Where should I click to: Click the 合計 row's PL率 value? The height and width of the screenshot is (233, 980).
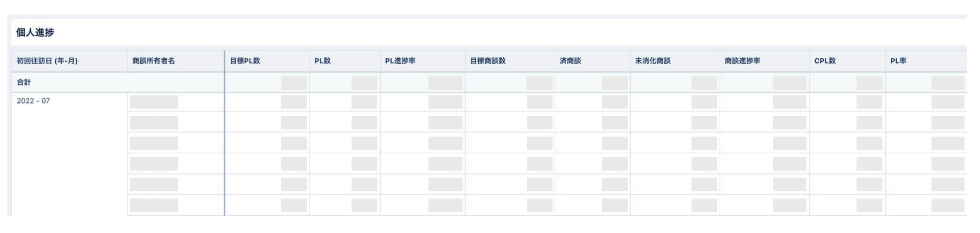coord(947,83)
